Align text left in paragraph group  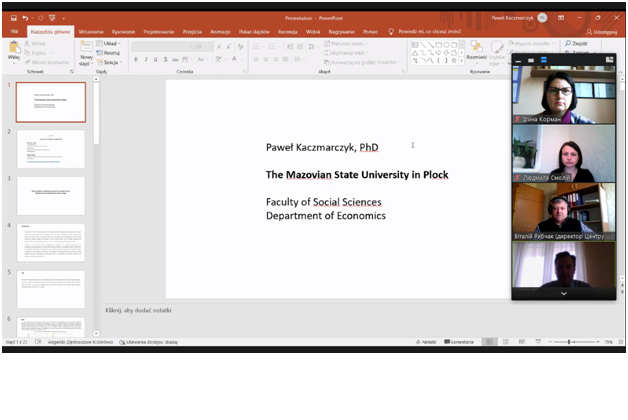pyautogui.click(x=256, y=59)
